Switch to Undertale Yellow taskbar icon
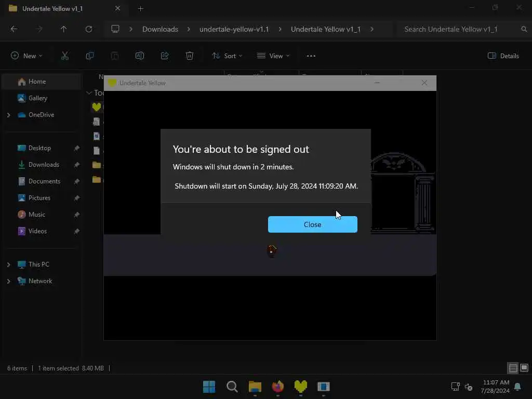This screenshot has height=399, width=532. 301,387
